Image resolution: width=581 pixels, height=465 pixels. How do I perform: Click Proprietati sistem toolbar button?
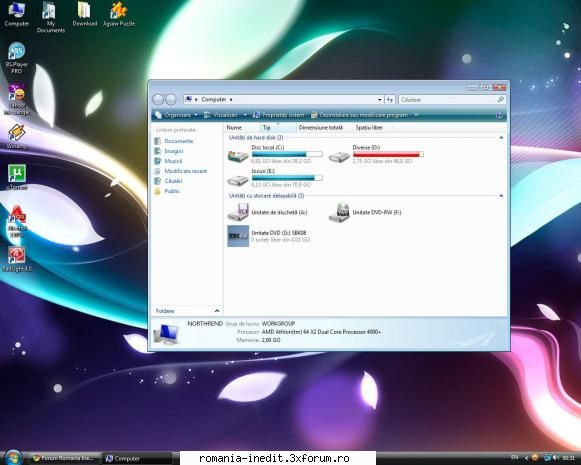278,115
